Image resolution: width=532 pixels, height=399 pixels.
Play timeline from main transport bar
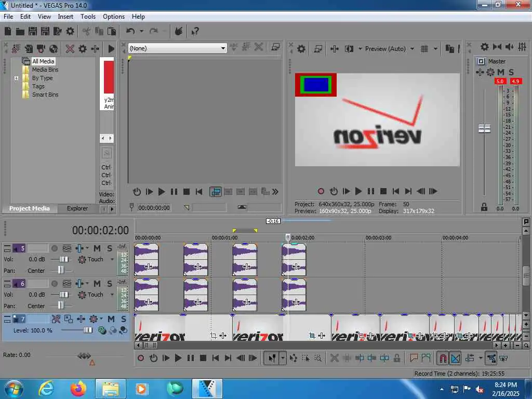click(x=178, y=358)
